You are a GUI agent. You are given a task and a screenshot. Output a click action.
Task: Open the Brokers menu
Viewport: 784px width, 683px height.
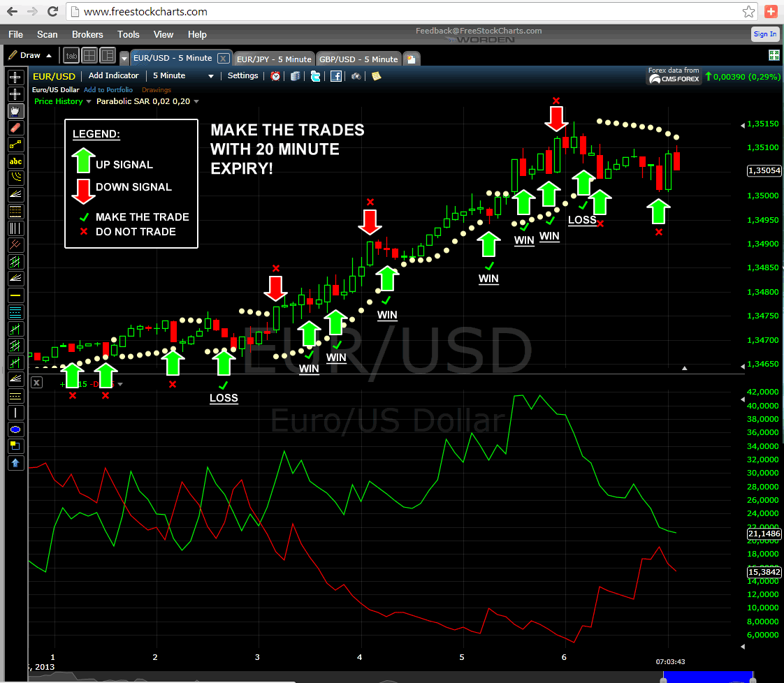pyautogui.click(x=87, y=34)
